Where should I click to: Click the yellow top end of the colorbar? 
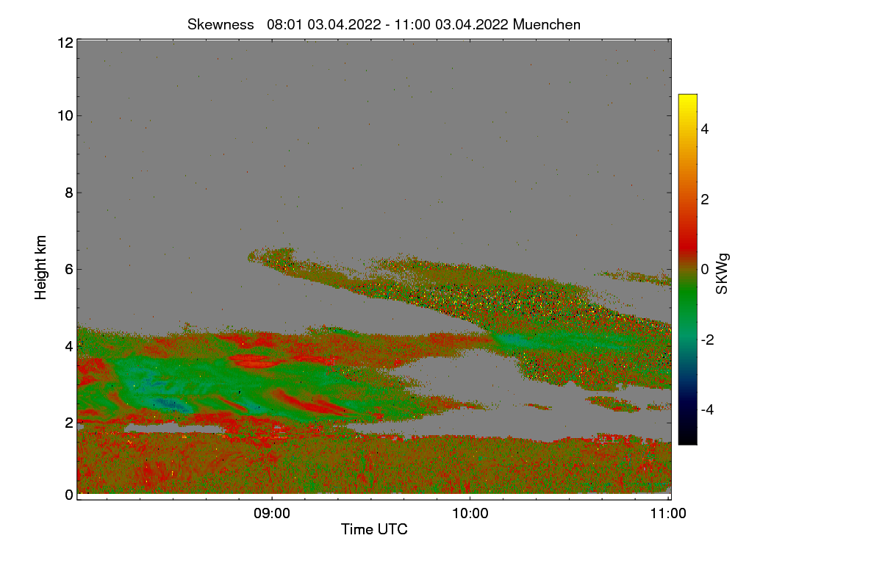tap(687, 98)
